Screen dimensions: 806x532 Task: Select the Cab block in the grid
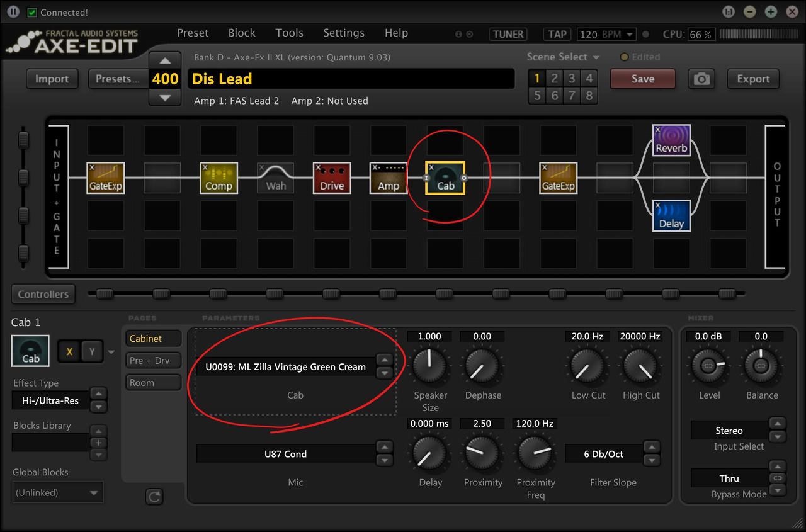click(445, 178)
